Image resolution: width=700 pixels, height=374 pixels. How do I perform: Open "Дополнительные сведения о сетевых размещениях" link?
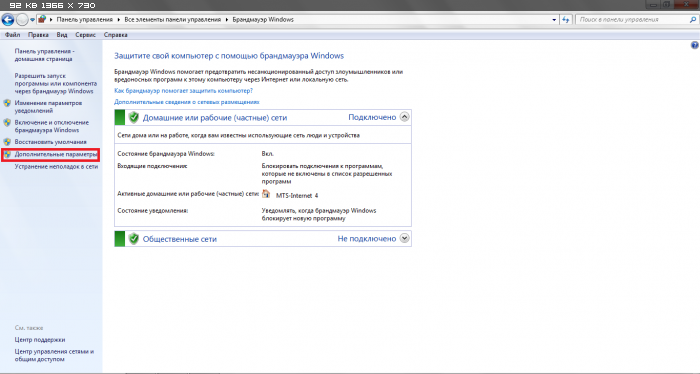187,102
